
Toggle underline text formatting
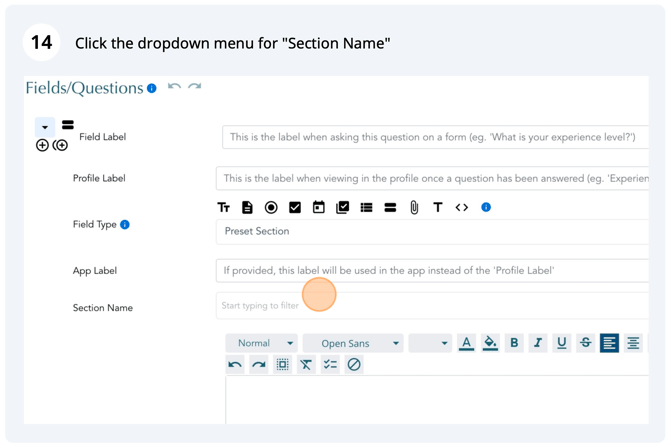pyautogui.click(x=561, y=343)
